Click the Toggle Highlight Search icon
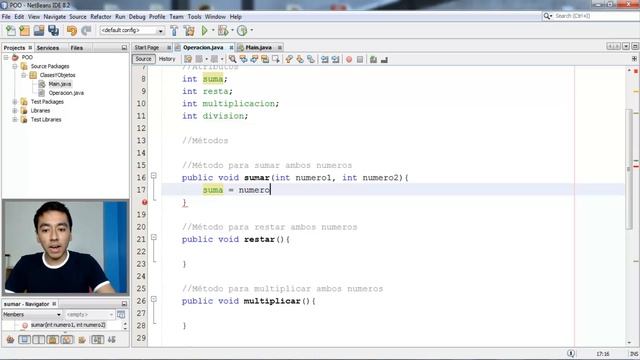Image resolution: width=640 pixels, height=360 pixels. 265,60
